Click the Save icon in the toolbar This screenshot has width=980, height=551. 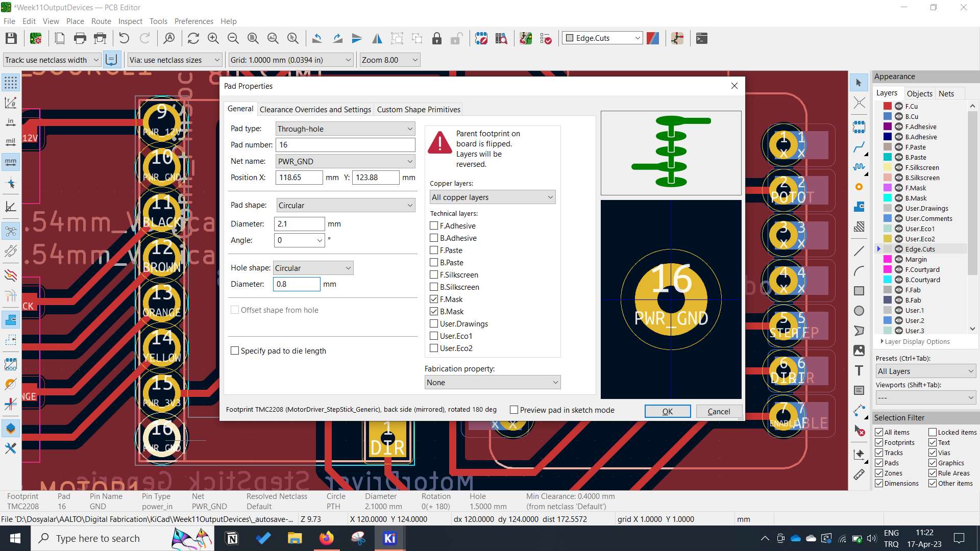(x=11, y=38)
